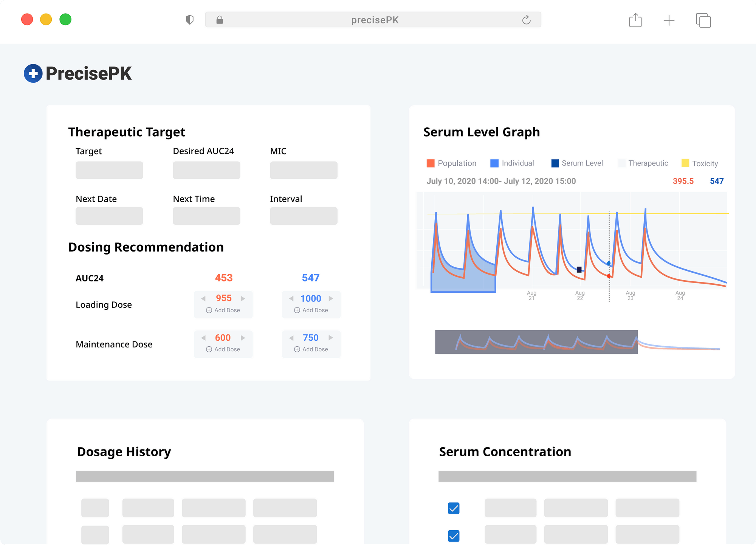This screenshot has width=756, height=545.
Task: Decrease the 955 loading dose
Action: pyautogui.click(x=203, y=298)
